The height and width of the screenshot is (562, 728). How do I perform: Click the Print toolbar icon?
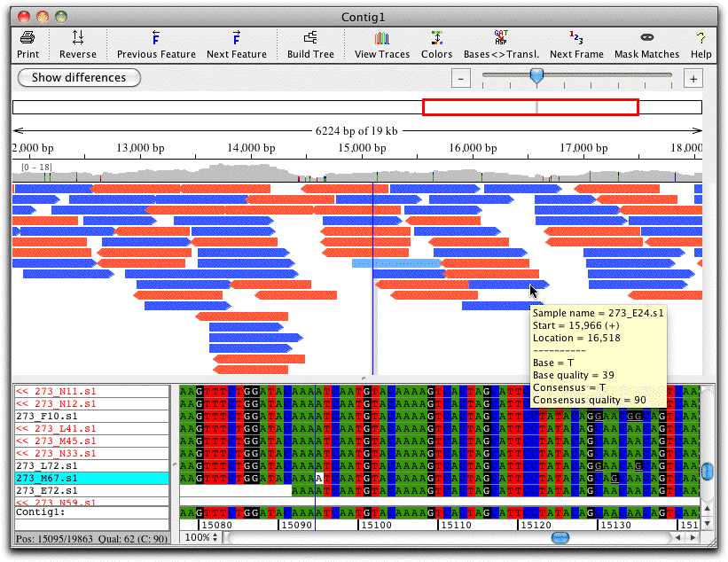coord(27,37)
